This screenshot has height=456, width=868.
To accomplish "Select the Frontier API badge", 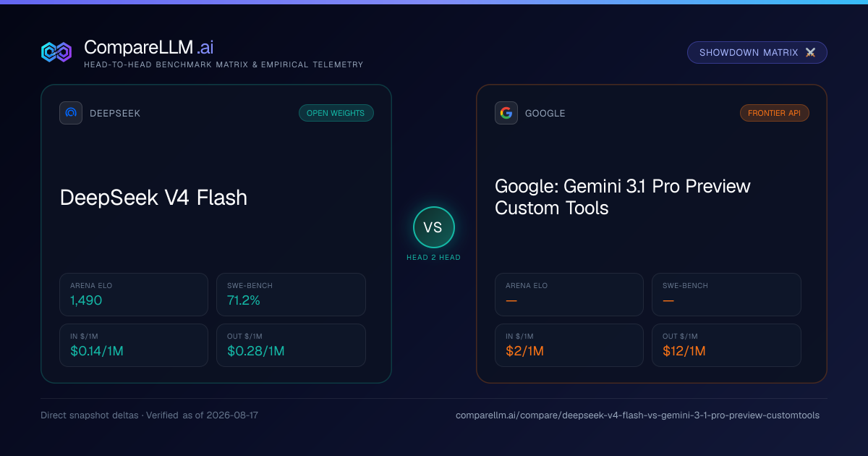I will (775, 113).
